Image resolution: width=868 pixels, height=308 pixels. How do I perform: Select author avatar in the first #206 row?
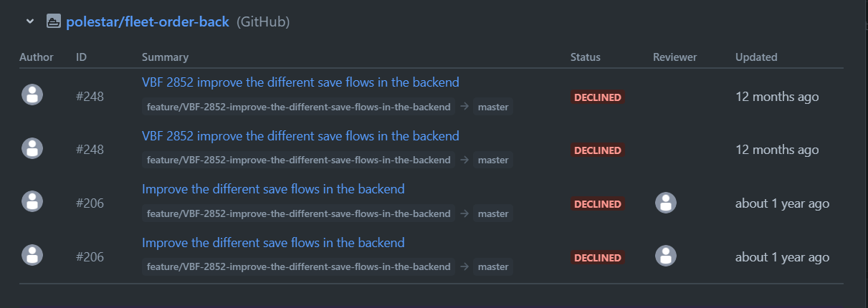32,202
